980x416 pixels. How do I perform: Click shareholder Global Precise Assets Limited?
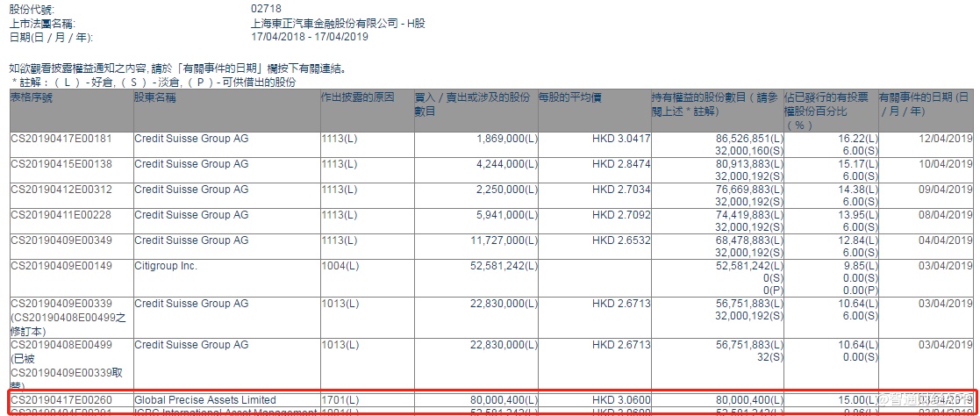click(x=205, y=399)
